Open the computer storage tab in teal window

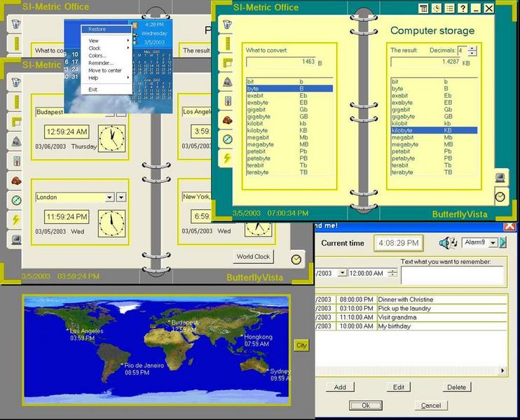tap(500, 178)
